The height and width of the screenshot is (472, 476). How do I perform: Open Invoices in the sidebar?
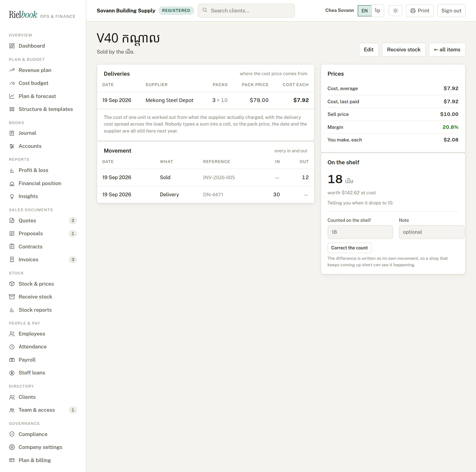(43, 260)
